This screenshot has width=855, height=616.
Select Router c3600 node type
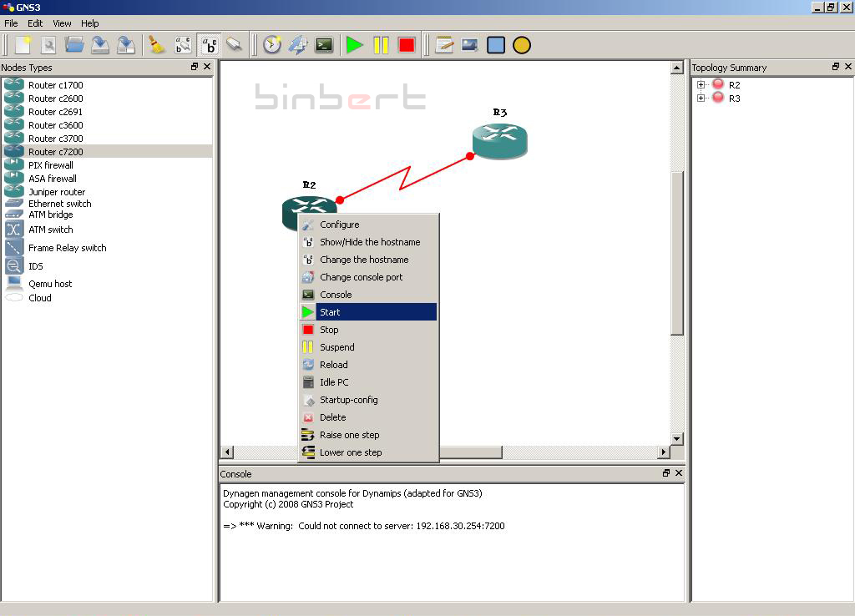[107, 125]
